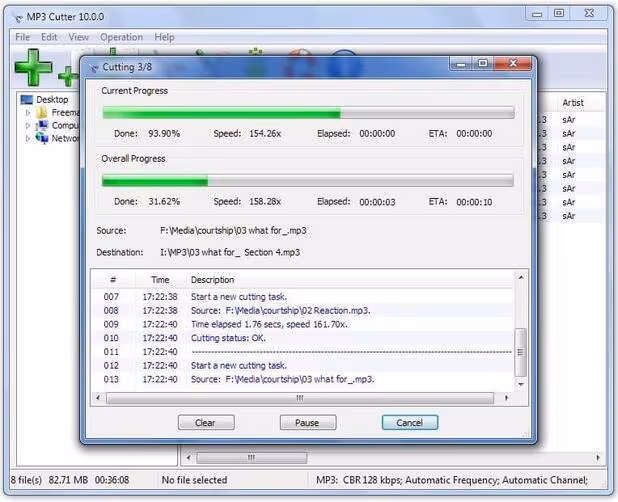Viewport: 618px width, 502px height.
Task: Click the main file list scroll right arrow
Action: pos(598,457)
